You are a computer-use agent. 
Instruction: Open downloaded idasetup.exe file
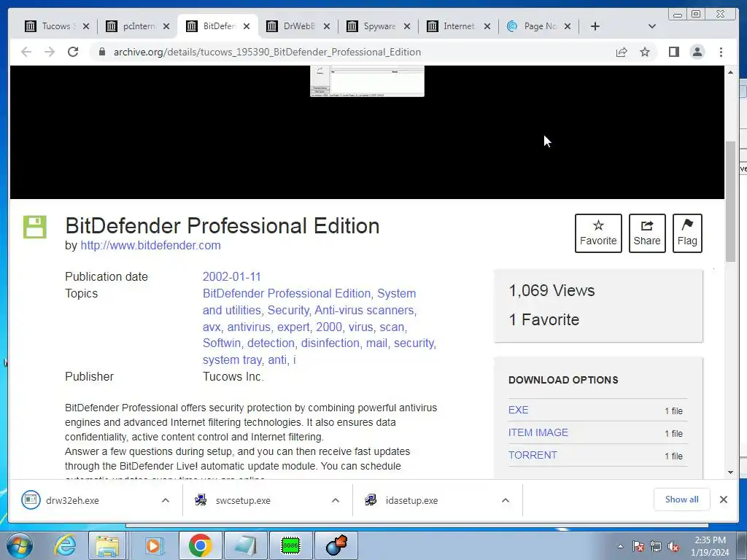point(412,500)
